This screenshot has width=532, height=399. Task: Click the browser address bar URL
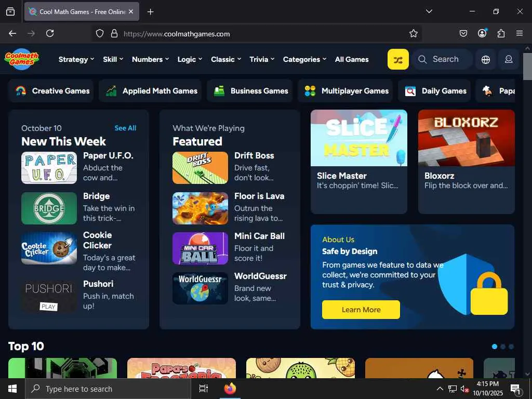[x=177, y=34]
